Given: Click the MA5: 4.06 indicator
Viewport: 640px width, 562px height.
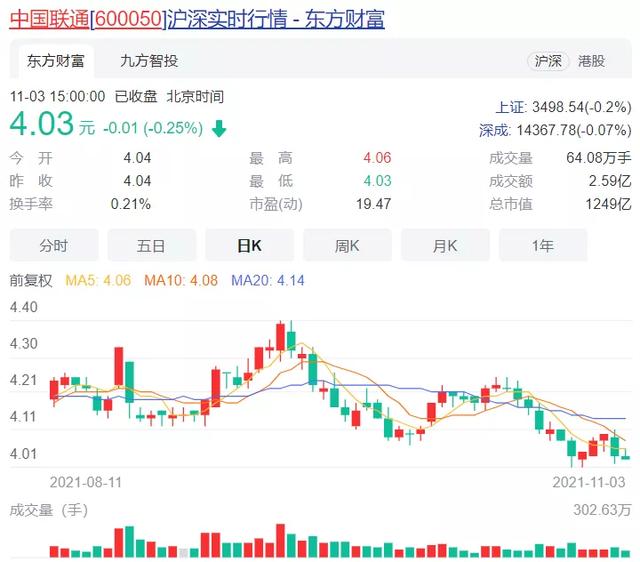Looking at the screenshot, I should pos(98,280).
